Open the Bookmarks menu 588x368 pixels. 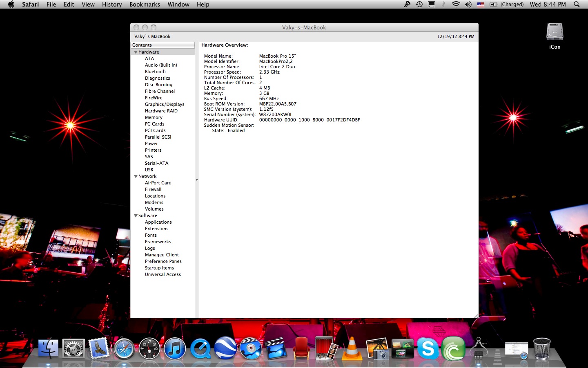coord(145,4)
